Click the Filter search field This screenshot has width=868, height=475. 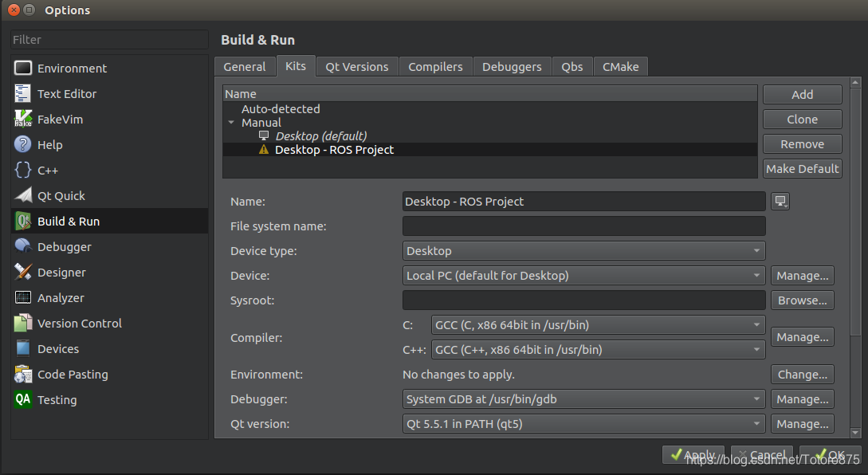coord(110,40)
